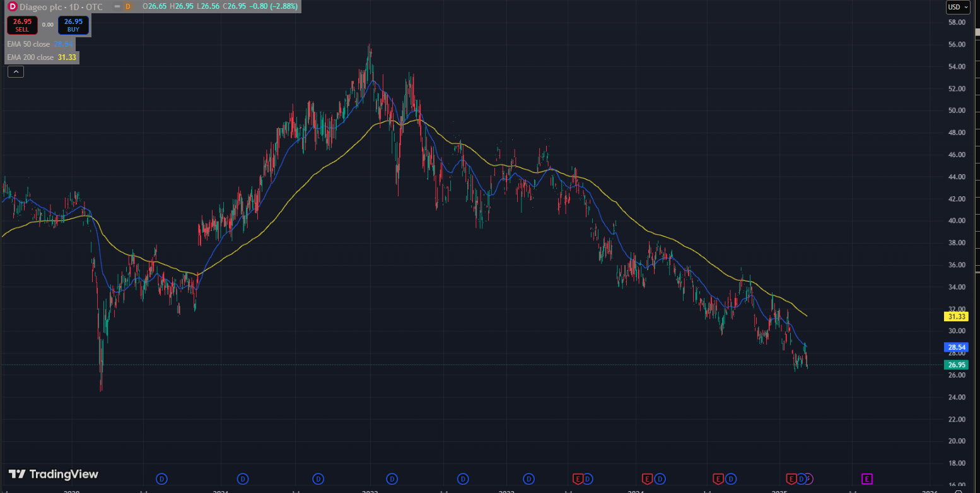The height and width of the screenshot is (493, 980).
Task: Toggle visibility of the EMA 200 close indicator
Action: pos(32,57)
